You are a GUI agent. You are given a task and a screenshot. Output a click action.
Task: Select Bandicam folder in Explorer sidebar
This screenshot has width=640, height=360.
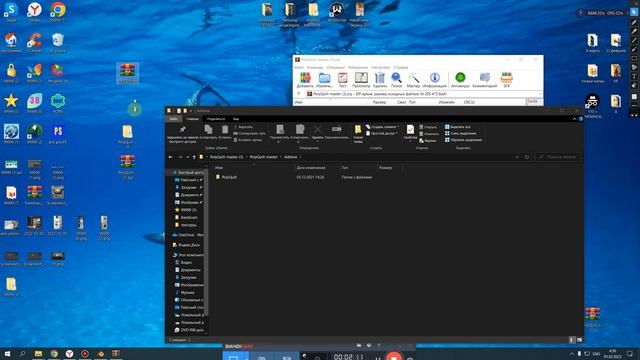[189, 218]
